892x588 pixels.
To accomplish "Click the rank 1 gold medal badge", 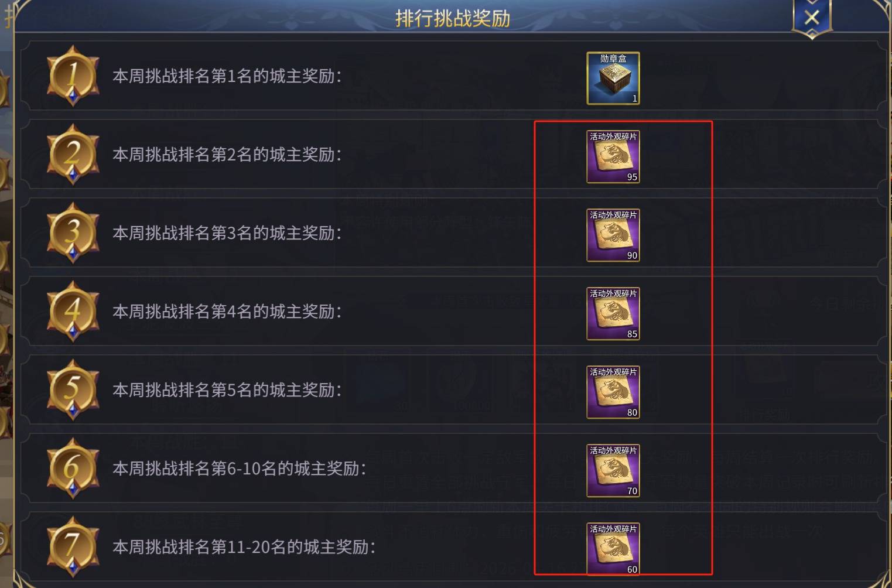I will coord(73,76).
